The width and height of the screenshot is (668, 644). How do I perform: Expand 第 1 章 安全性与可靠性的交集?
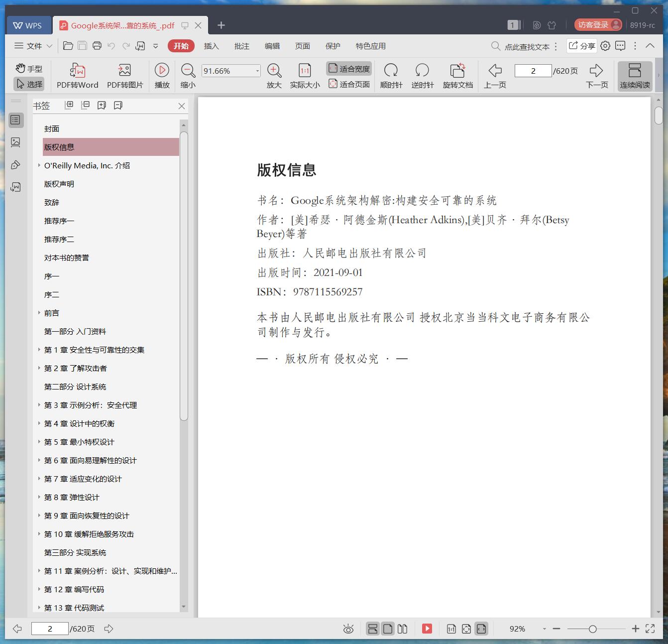tap(39, 350)
